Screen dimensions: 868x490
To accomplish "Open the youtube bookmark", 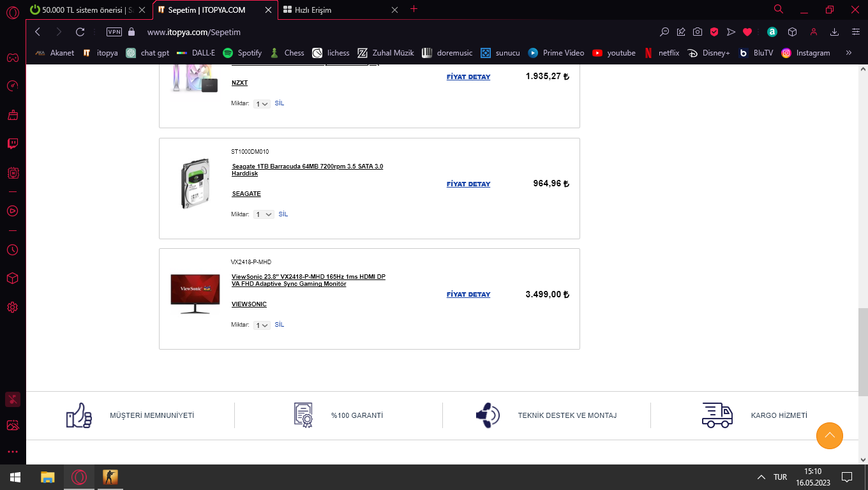I will click(x=613, y=53).
